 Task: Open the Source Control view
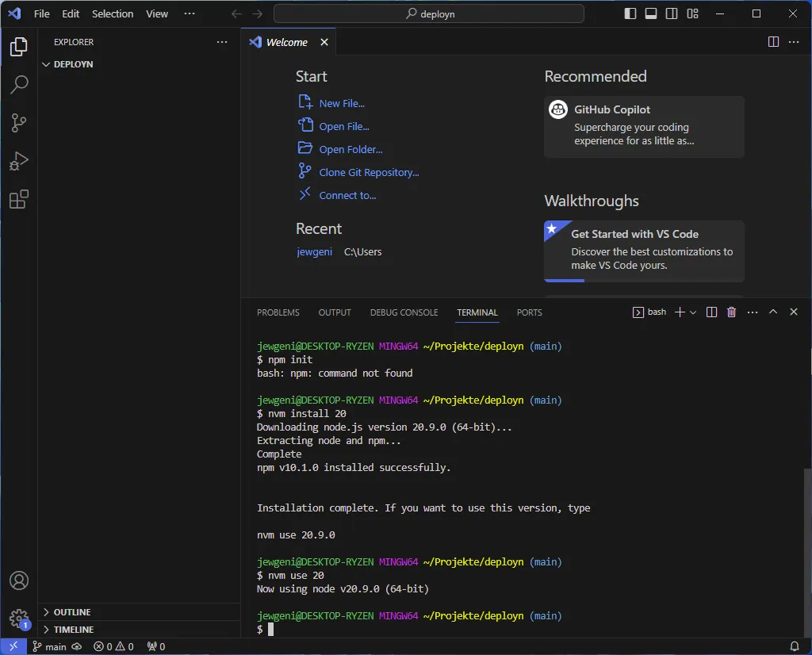pos(19,123)
